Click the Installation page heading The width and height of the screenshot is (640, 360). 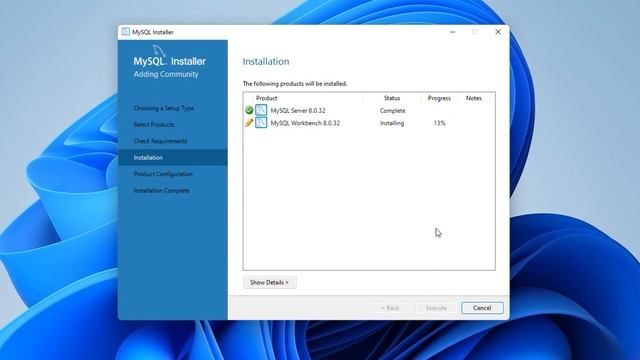[x=266, y=62]
